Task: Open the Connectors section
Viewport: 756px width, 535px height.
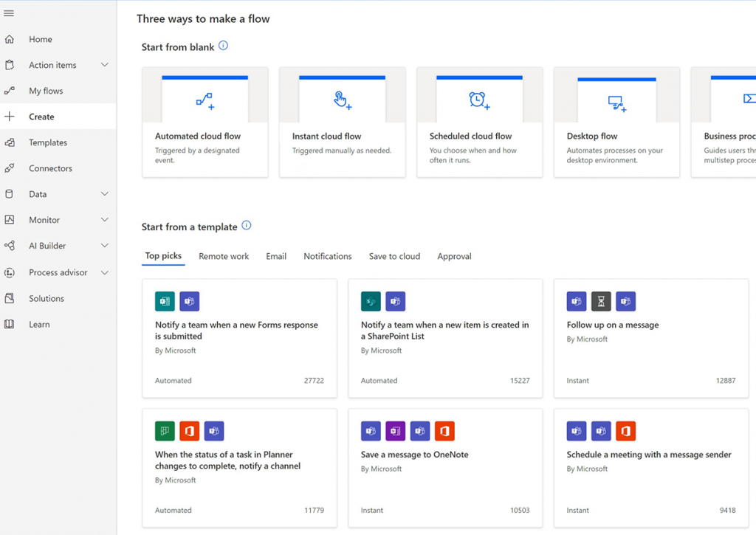Action: click(x=8, y=168)
